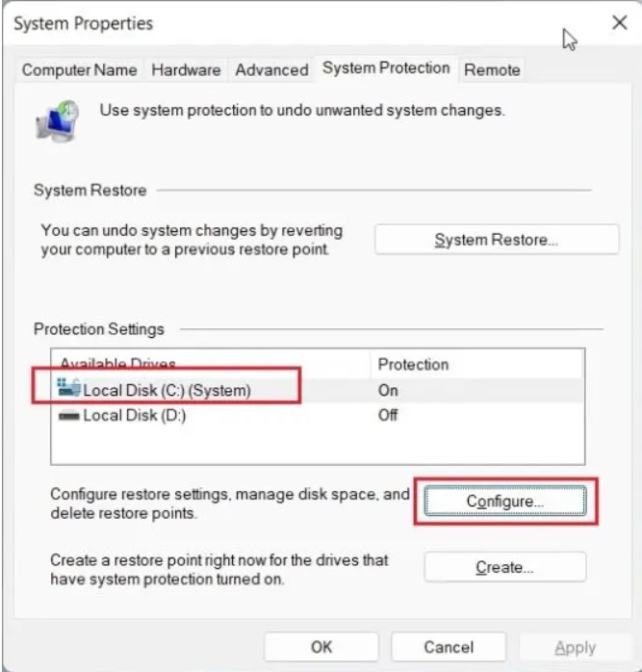Click the Available Drives column header
Image resolution: width=642 pixels, height=672 pixels.
tap(118, 364)
